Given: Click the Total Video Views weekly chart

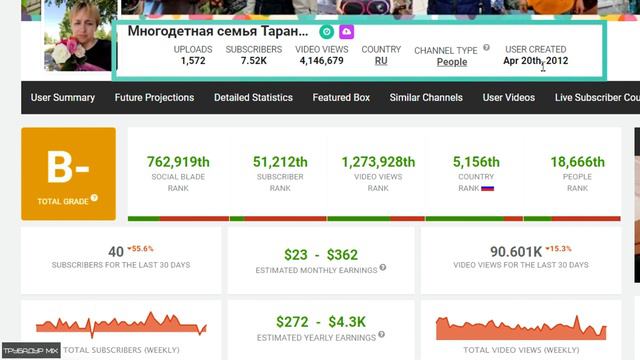Looking at the screenshot, I should point(521,328).
